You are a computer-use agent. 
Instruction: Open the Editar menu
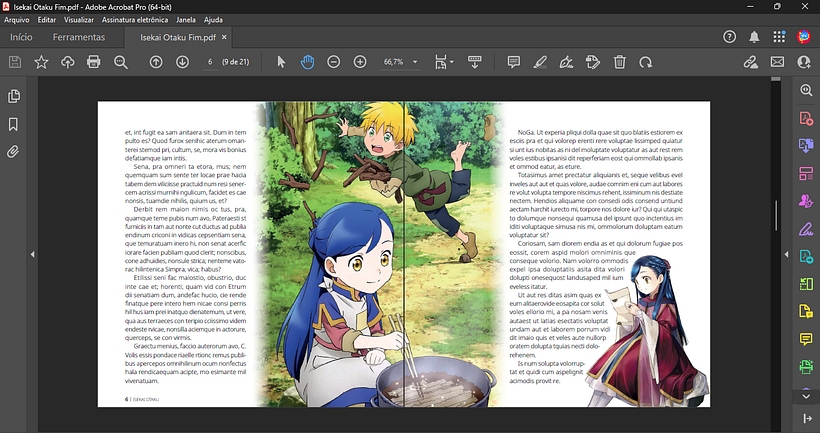click(47, 20)
